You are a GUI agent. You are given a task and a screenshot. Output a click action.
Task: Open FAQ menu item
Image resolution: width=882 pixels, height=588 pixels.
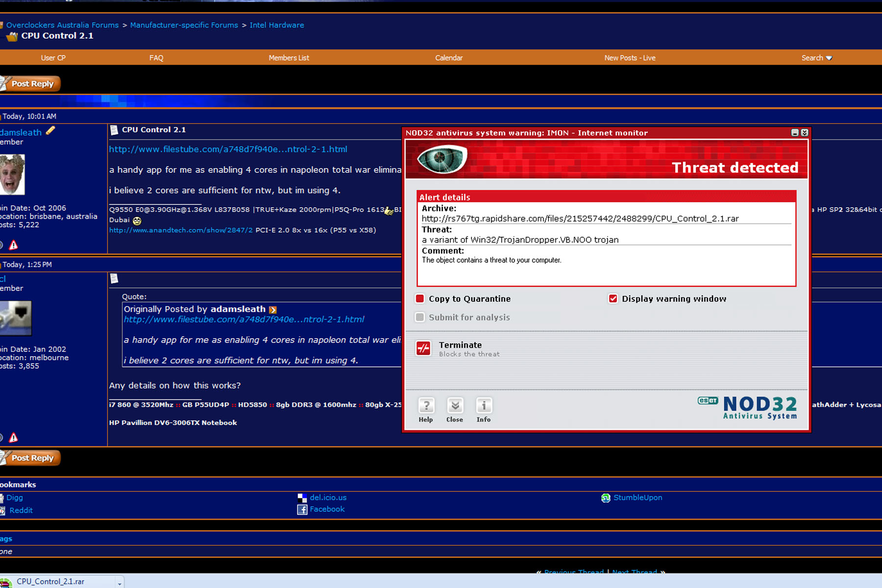click(156, 58)
